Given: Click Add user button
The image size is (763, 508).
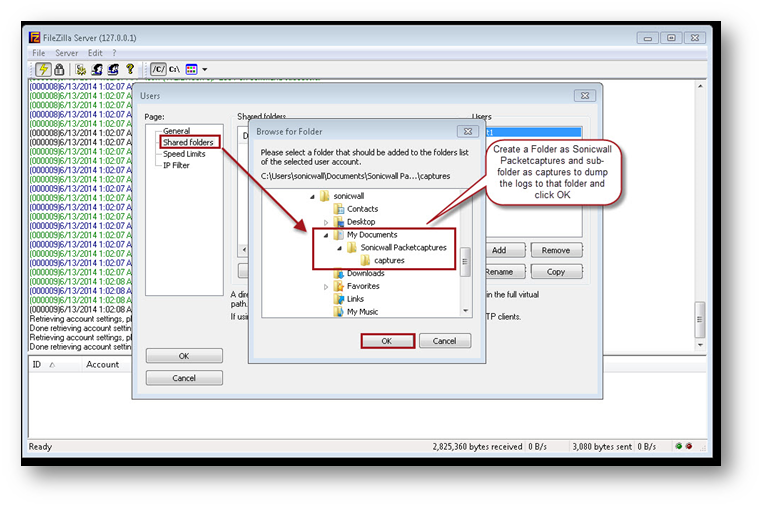Looking at the screenshot, I should pos(505,250).
